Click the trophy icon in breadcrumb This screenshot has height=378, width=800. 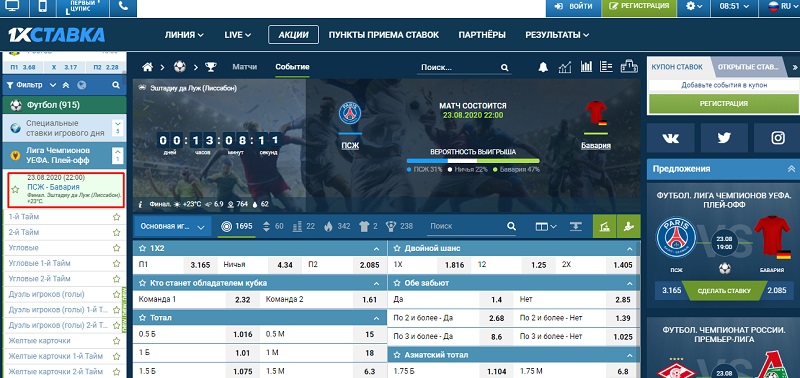[x=211, y=67]
